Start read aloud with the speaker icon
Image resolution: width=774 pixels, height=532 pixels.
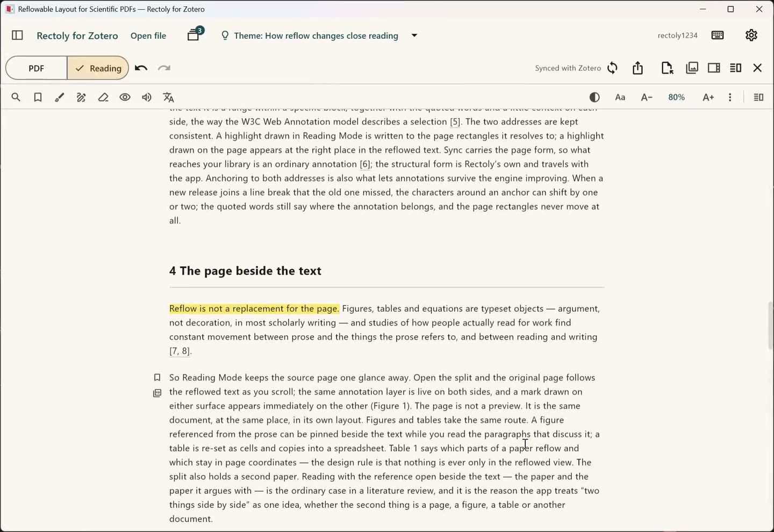[x=147, y=97]
